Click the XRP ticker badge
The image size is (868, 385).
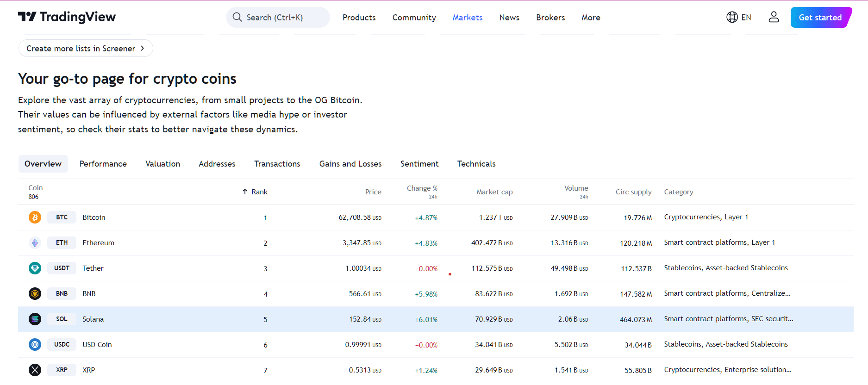coord(62,370)
